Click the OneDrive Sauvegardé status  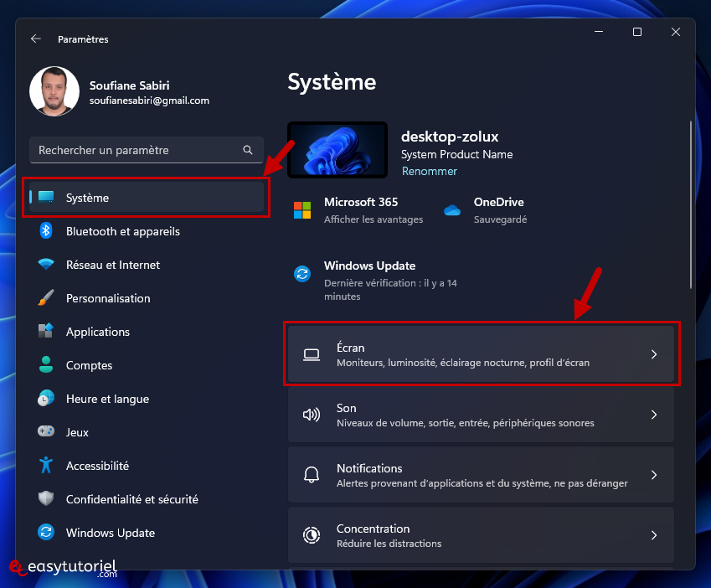(x=500, y=219)
